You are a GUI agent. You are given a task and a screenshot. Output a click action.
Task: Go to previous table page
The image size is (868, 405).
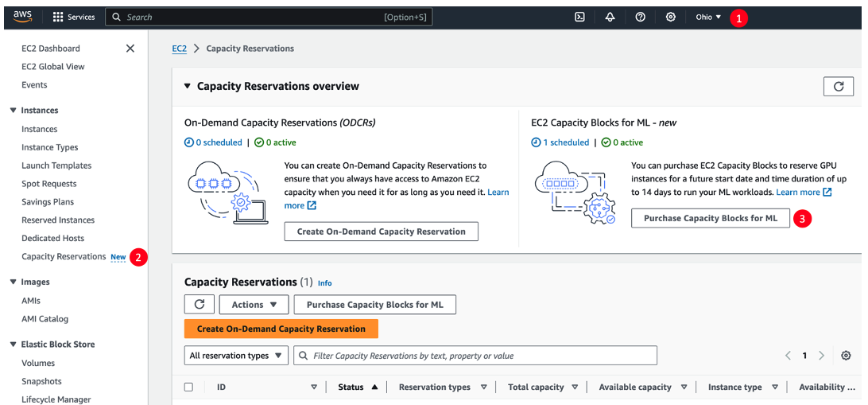788,356
